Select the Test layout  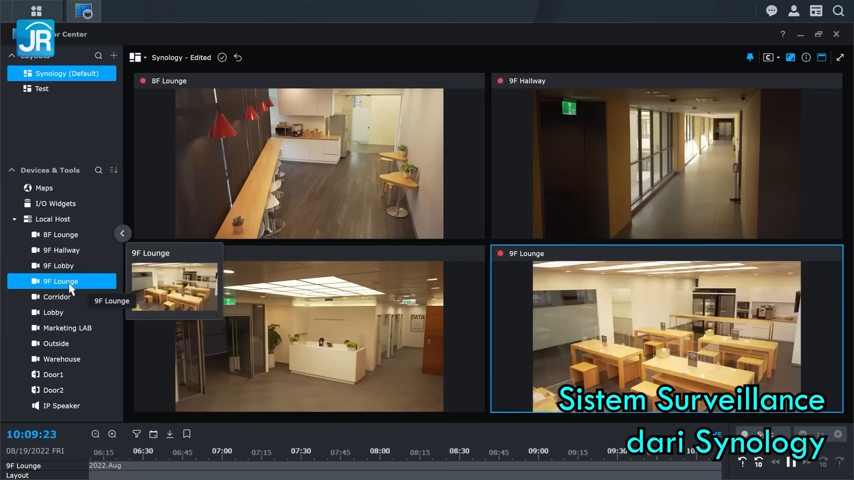[42, 89]
